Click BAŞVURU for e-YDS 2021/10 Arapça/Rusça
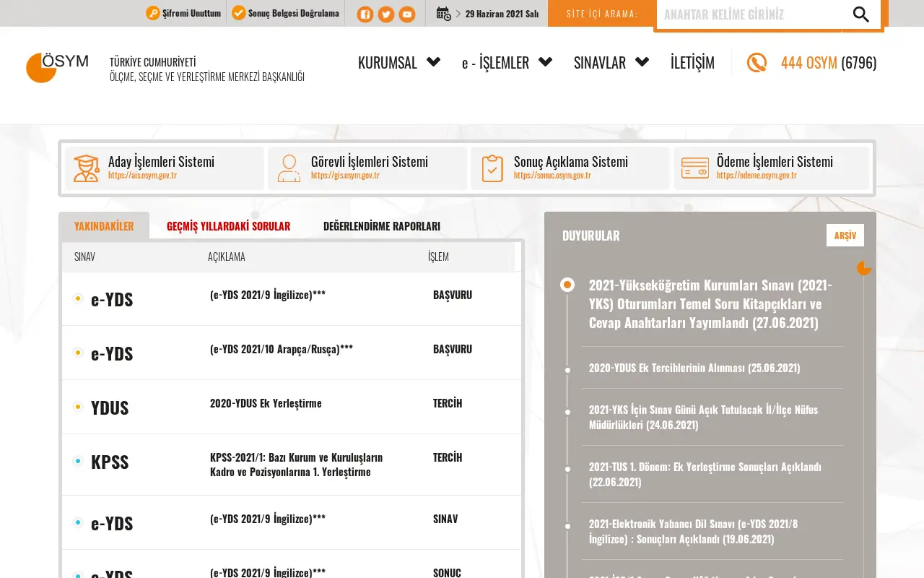The image size is (924, 578). point(453,349)
